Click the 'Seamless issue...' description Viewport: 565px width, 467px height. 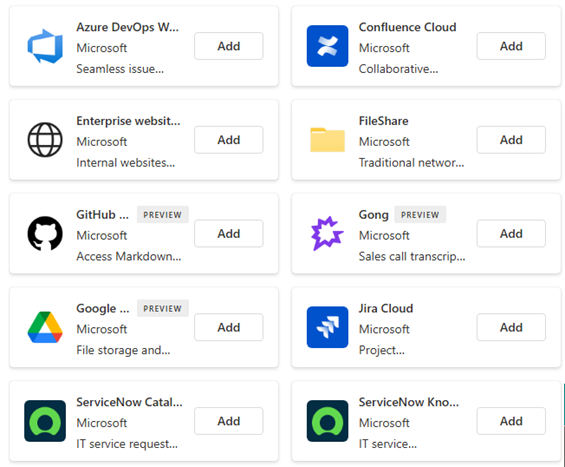(x=120, y=69)
